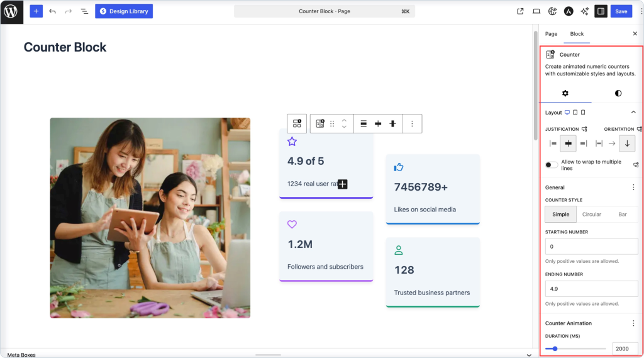This screenshot has height=358, width=644.
Task: Expand the Meta Boxes panel chevron
Action: (x=529, y=355)
